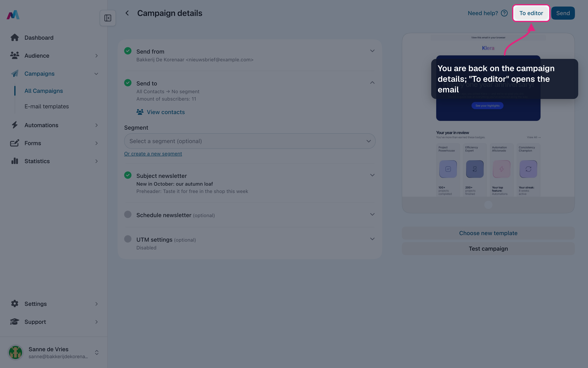The height and width of the screenshot is (368, 588).
Task: Expand the Audience submenu arrow
Action: click(x=96, y=56)
